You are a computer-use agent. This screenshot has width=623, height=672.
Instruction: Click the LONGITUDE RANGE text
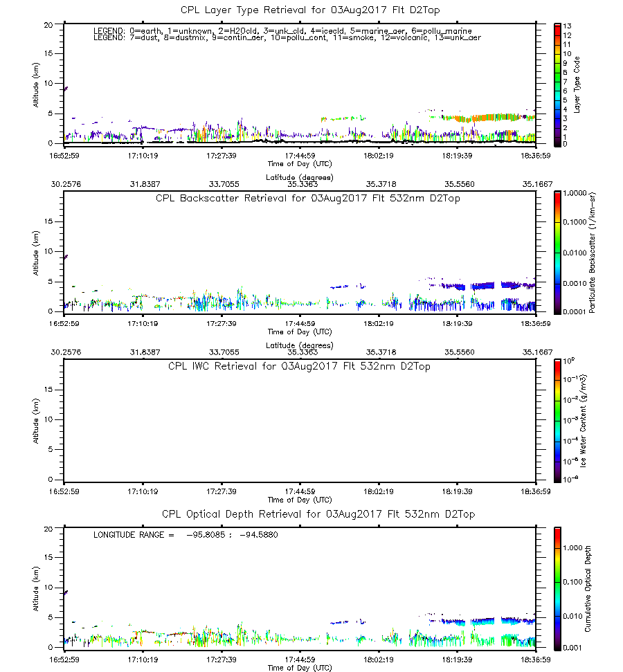click(x=186, y=535)
